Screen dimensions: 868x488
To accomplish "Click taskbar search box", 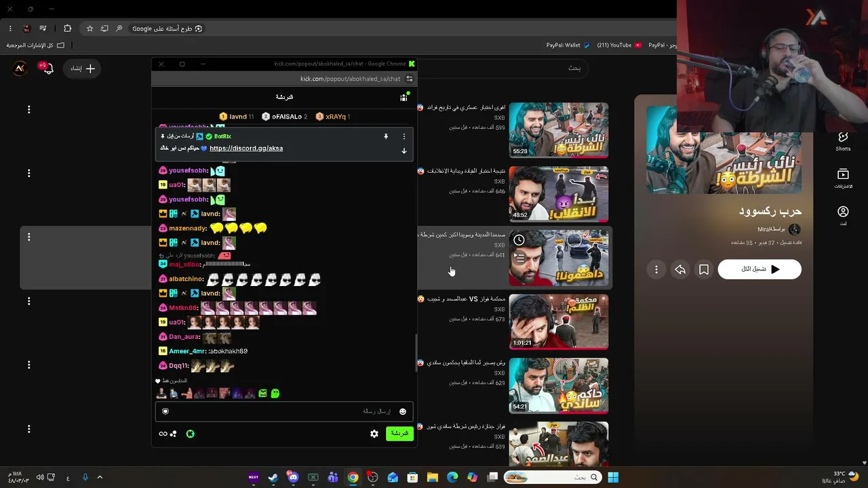I will 553,478.
